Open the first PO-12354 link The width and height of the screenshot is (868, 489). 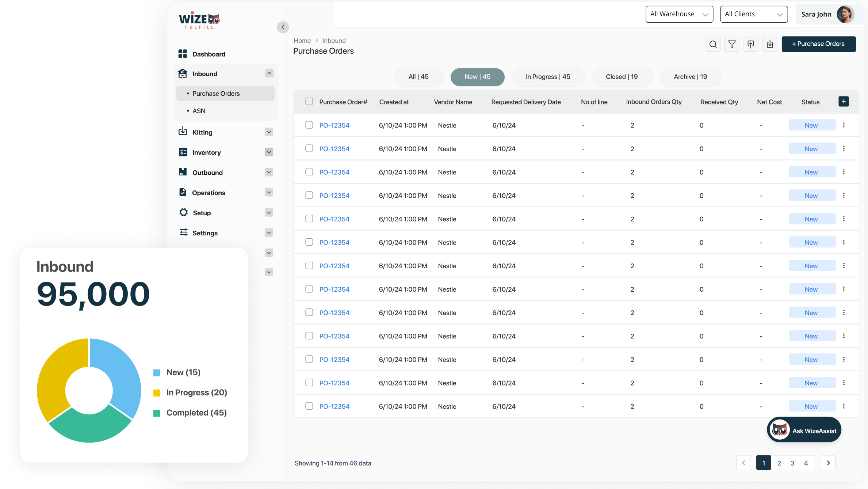click(x=334, y=125)
